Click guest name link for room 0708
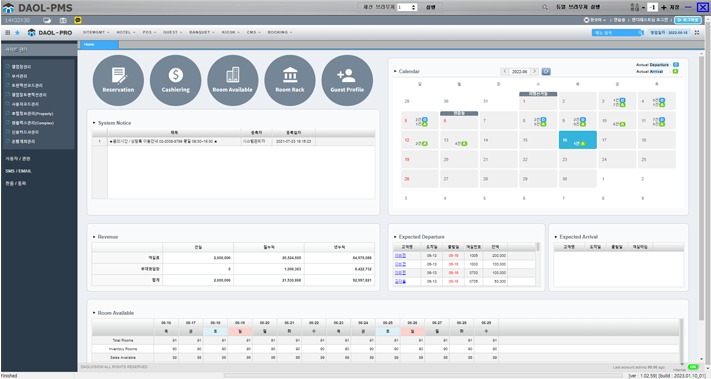The width and height of the screenshot is (711, 379). click(400, 282)
